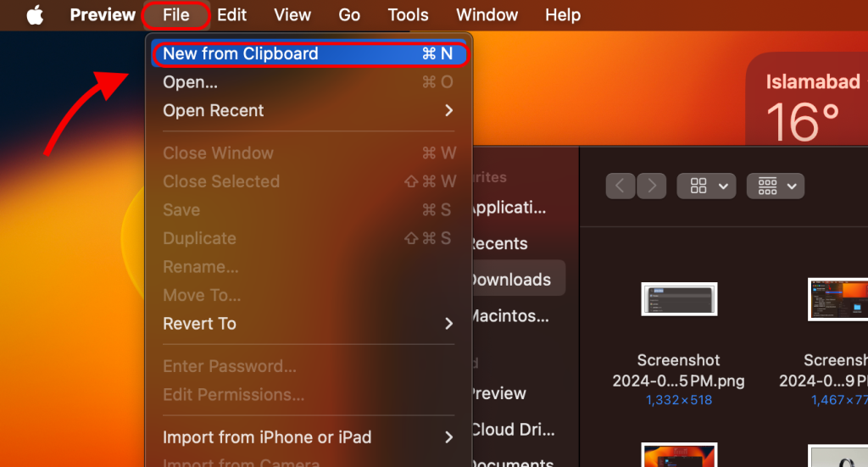This screenshot has height=467, width=868.
Task: Select Recents in Finder sidebar
Action: [x=499, y=243]
